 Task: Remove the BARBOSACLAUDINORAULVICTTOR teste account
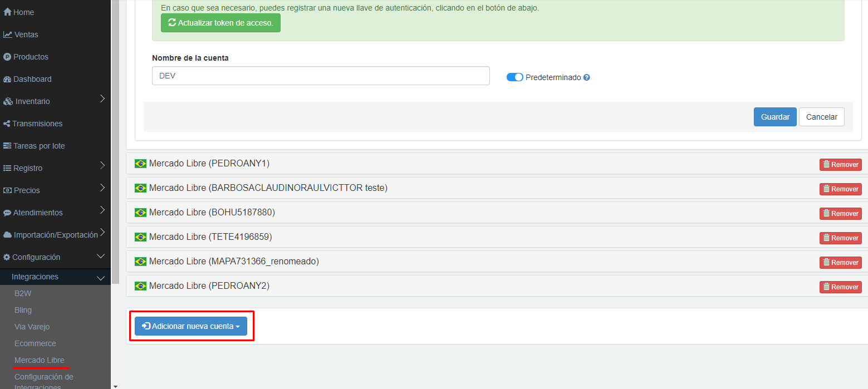pos(840,189)
